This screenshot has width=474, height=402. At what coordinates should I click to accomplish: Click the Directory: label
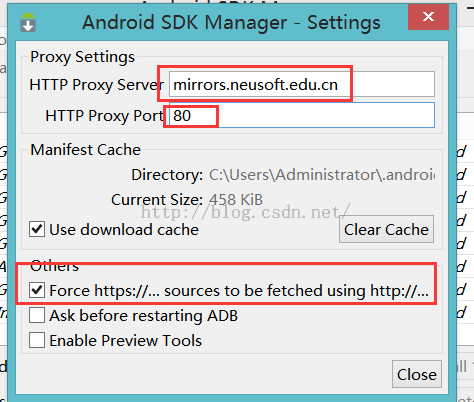(x=167, y=175)
